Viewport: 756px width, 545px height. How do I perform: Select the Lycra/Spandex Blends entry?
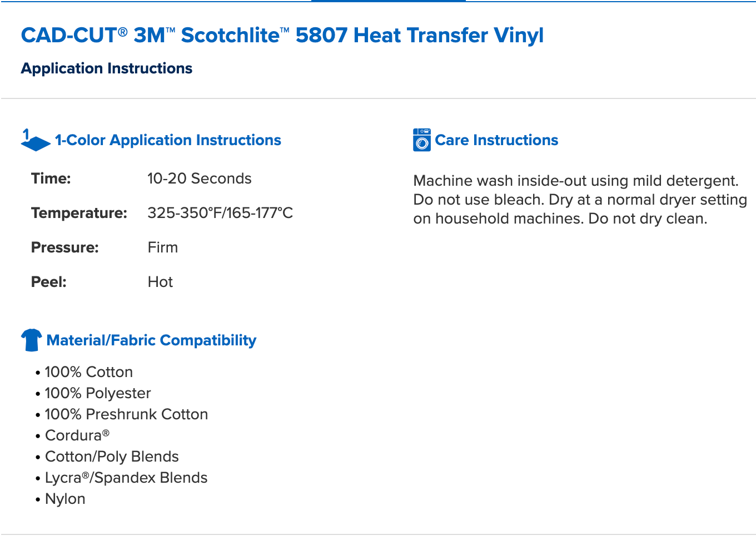[x=126, y=478]
